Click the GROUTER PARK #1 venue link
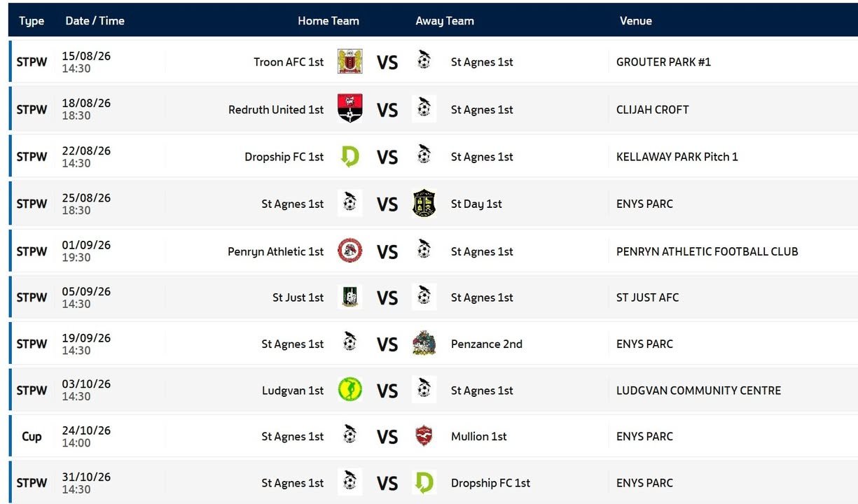 (x=663, y=62)
